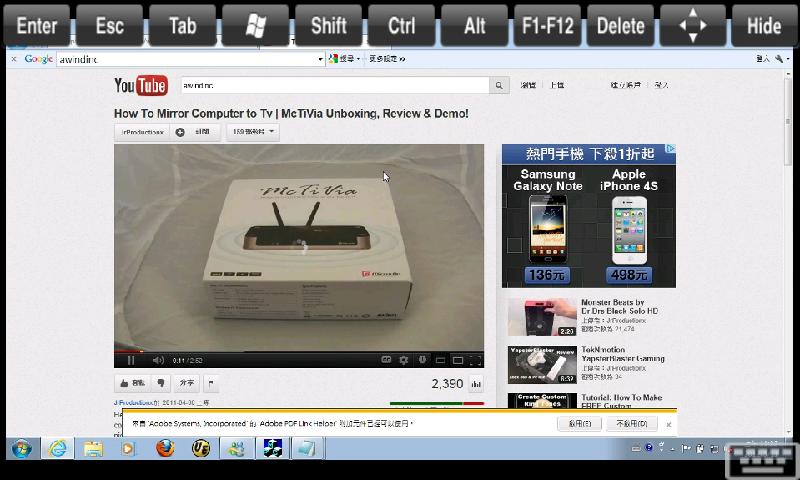Enter fullscreen video mode

475,361
